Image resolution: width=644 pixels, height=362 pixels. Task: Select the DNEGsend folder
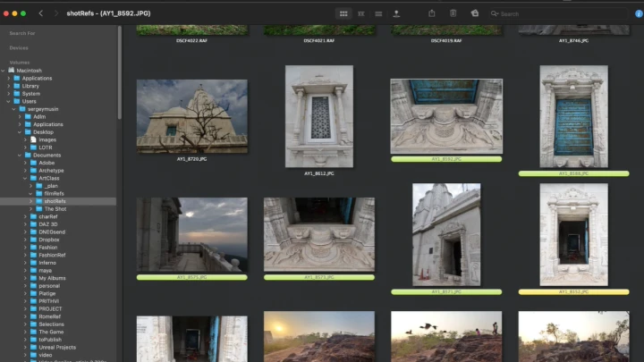tap(52, 232)
